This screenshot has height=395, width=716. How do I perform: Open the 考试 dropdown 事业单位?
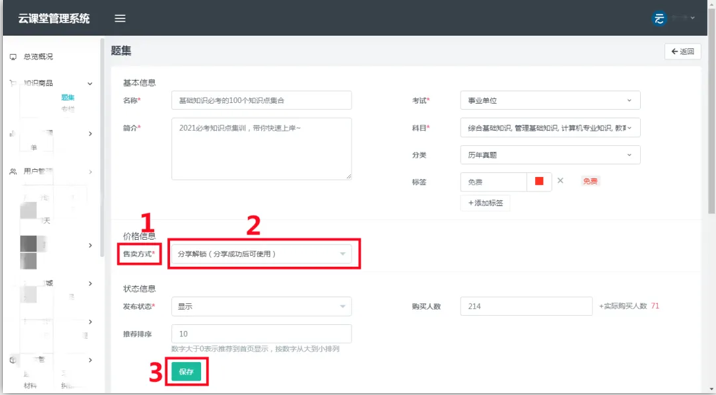tap(550, 100)
